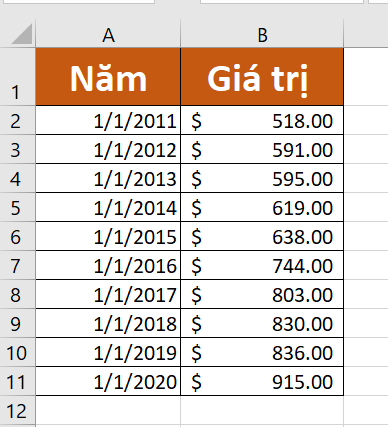The height and width of the screenshot is (427, 388).
Task: Select row 7 header
Action: coord(17,265)
